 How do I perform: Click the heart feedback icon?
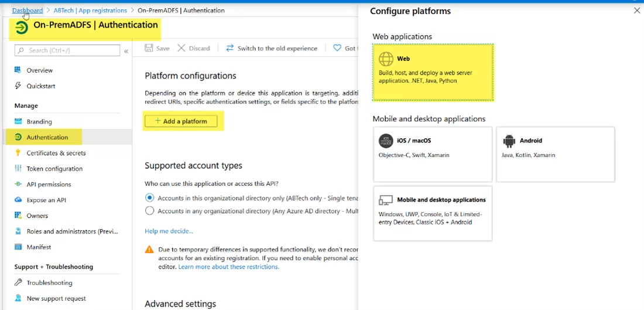[337, 48]
